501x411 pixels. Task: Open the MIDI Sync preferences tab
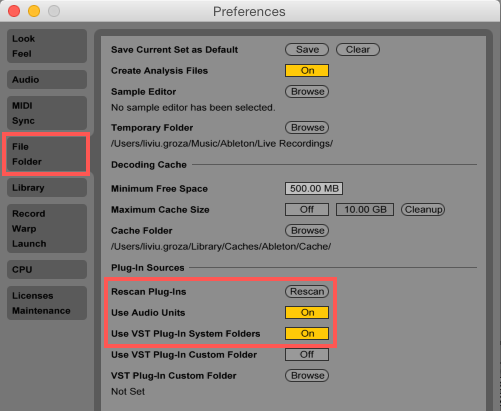pos(47,113)
